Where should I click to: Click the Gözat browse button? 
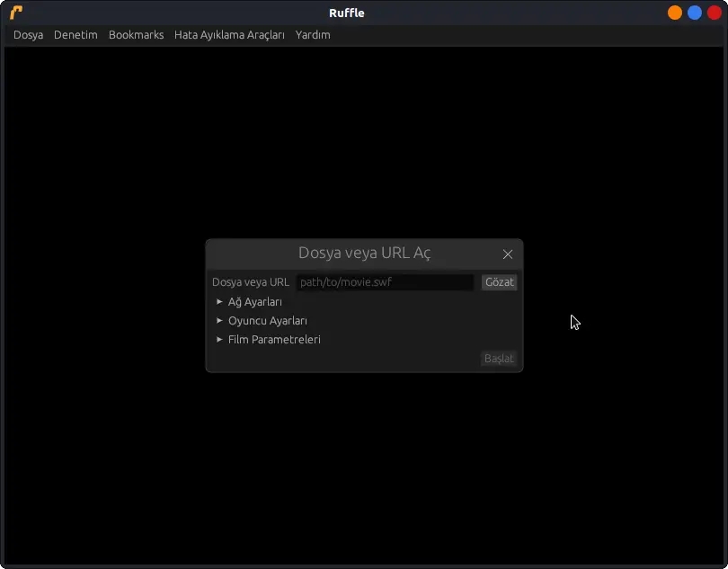click(499, 282)
